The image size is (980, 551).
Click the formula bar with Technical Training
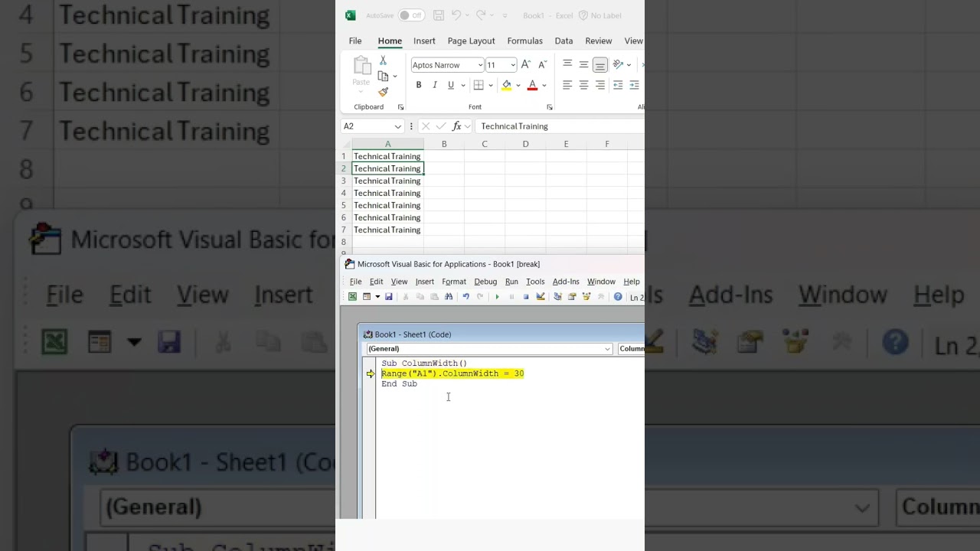[560, 126]
